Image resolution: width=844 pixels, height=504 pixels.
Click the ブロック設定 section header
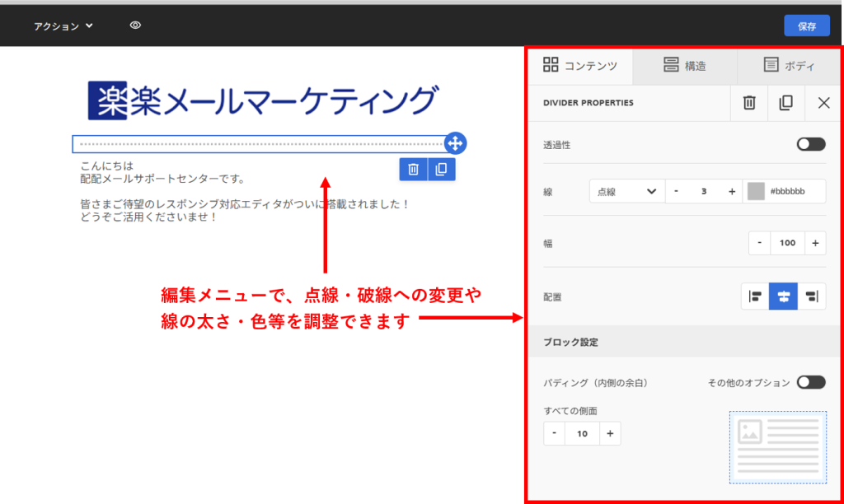point(683,342)
